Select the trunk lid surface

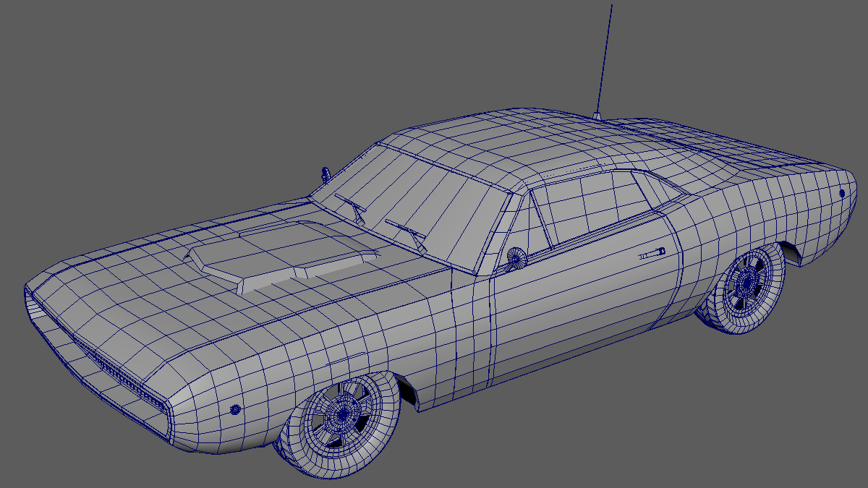(723, 148)
